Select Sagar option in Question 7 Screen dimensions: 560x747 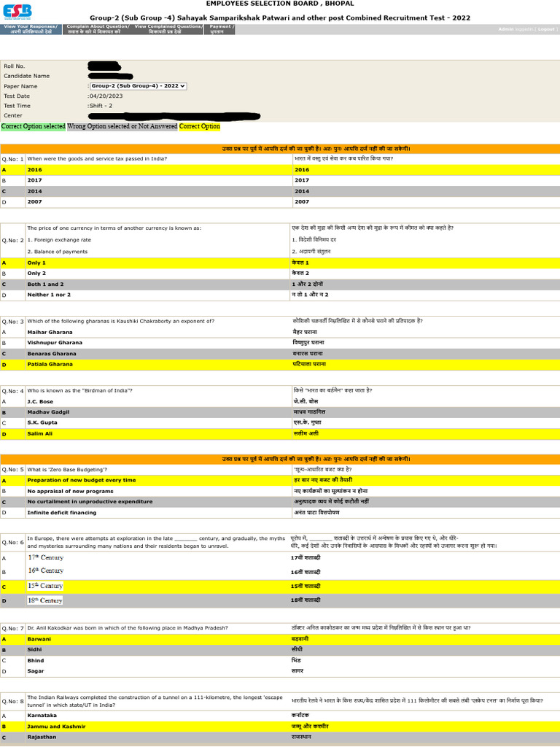click(280, 671)
